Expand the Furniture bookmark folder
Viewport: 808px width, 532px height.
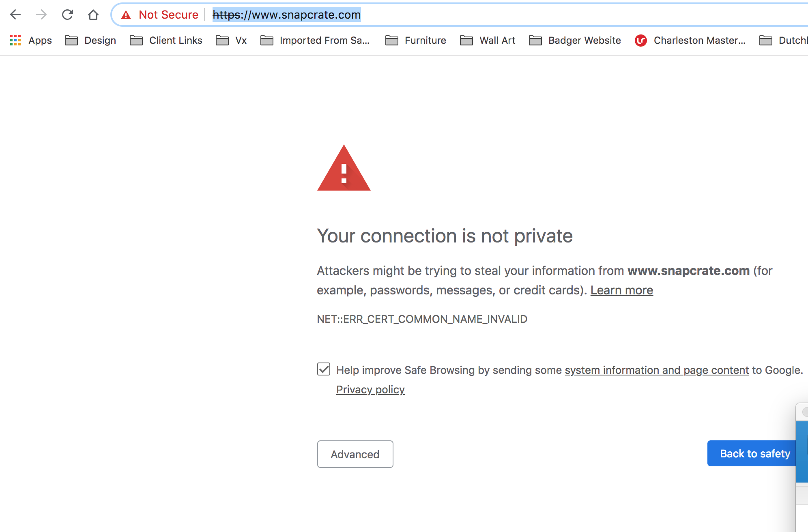(x=416, y=40)
